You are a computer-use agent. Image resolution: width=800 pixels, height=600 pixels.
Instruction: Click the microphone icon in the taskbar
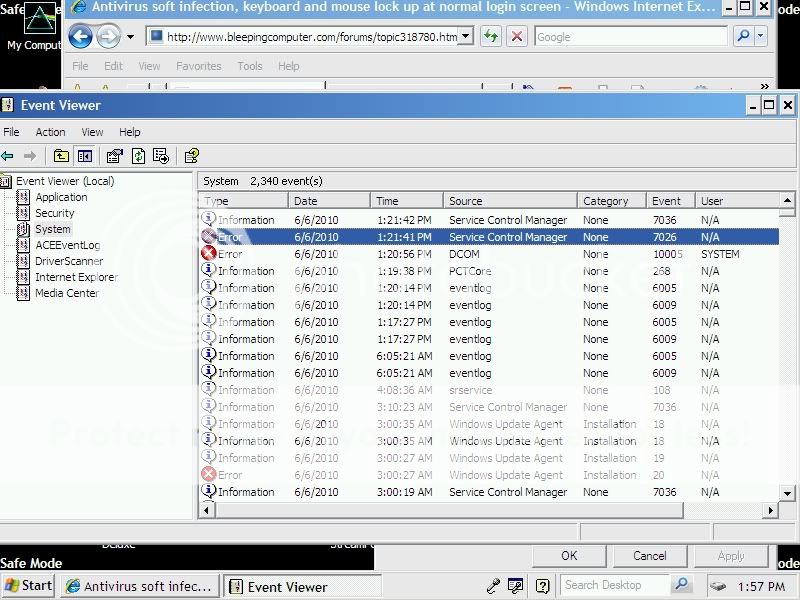493,586
